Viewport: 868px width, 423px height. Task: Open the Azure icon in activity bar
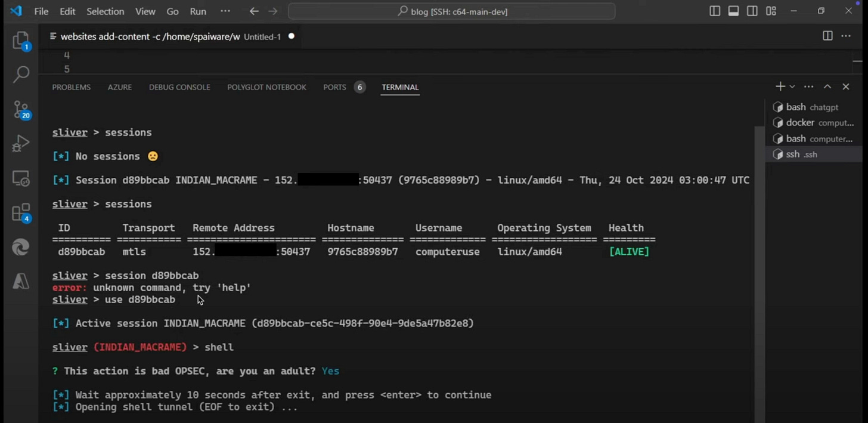tap(21, 281)
